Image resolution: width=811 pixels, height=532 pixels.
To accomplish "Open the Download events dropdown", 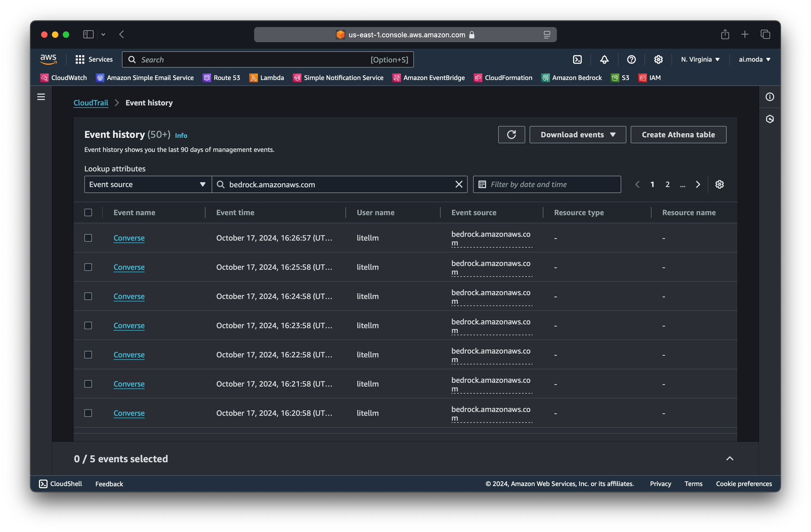I will coord(577,135).
